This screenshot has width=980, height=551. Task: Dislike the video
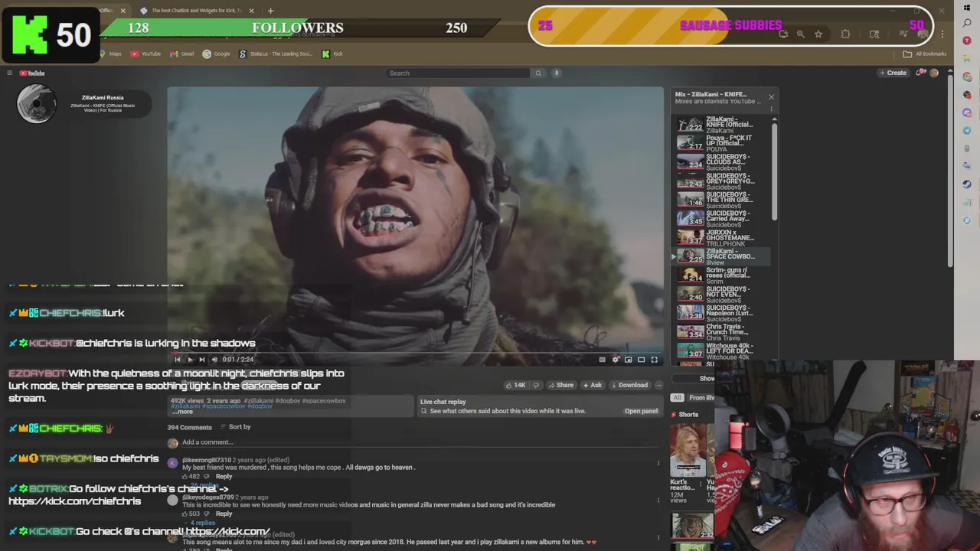point(536,385)
